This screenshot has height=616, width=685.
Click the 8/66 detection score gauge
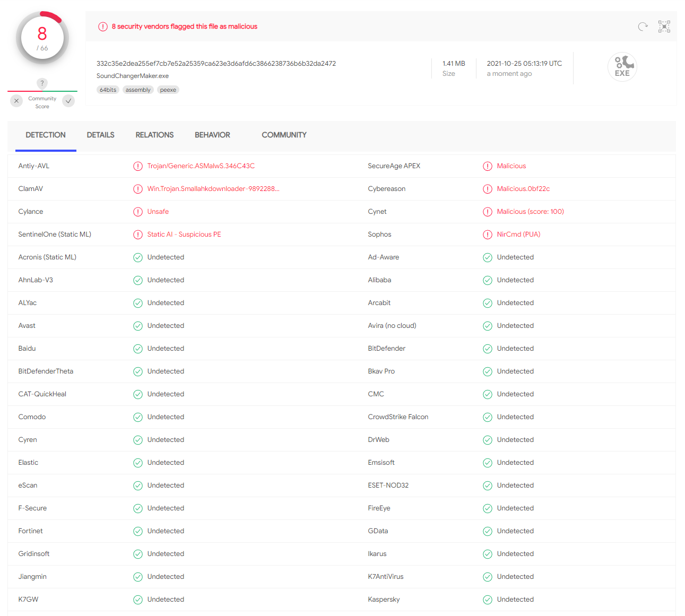[x=42, y=38]
